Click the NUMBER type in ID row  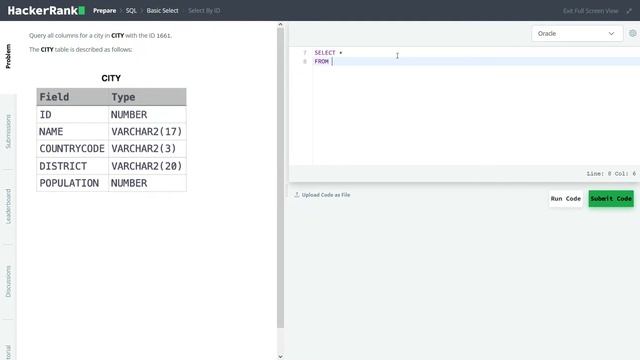(x=148, y=115)
